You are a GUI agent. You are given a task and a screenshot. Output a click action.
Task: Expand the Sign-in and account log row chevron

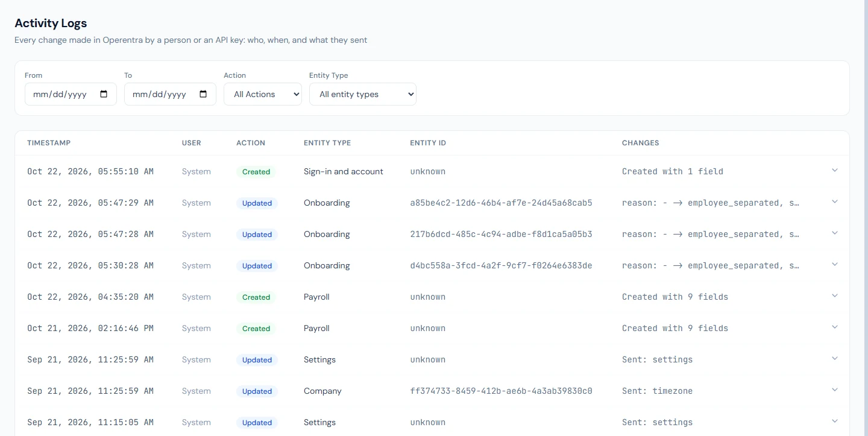pyautogui.click(x=835, y=171)
